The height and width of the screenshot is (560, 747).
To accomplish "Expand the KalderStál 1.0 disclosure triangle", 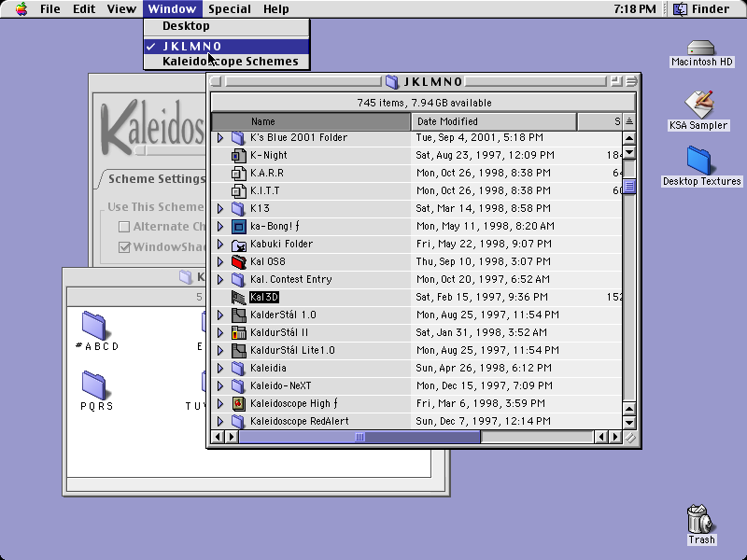I will (220, 315).
